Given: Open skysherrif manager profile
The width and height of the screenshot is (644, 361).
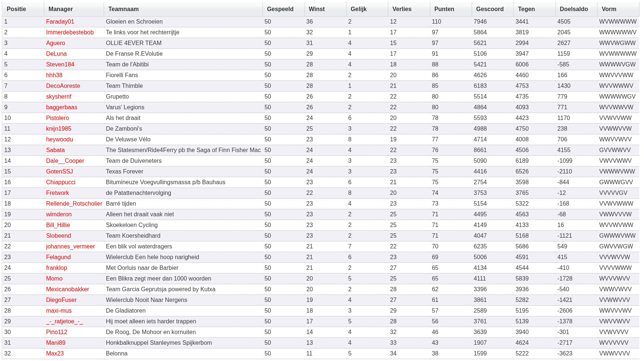Looking at the screenshot, I should point(59,97).
